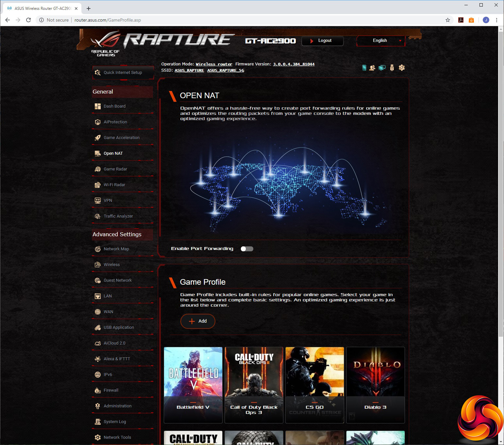Enable Port Forwarding switch
Screen dimensions: 504x445
point(247,249)
